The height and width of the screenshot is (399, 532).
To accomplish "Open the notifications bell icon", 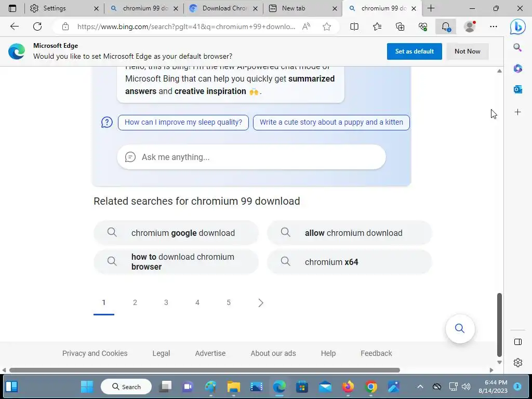I will (x=445, y=26).
